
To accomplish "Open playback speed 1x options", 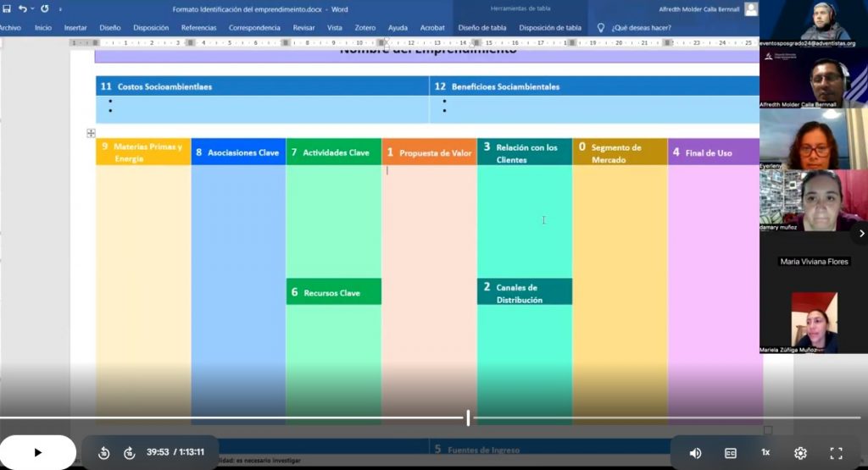I will (x=765, y=452).
